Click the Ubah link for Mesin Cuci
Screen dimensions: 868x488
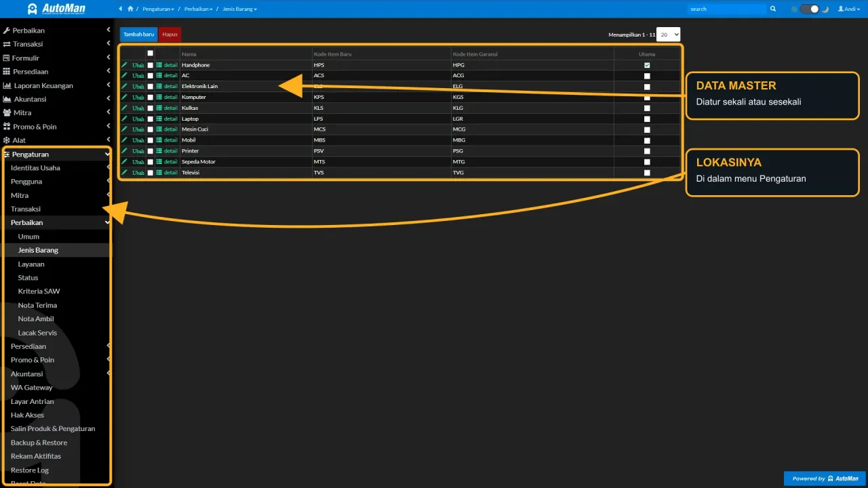(138, 129)
